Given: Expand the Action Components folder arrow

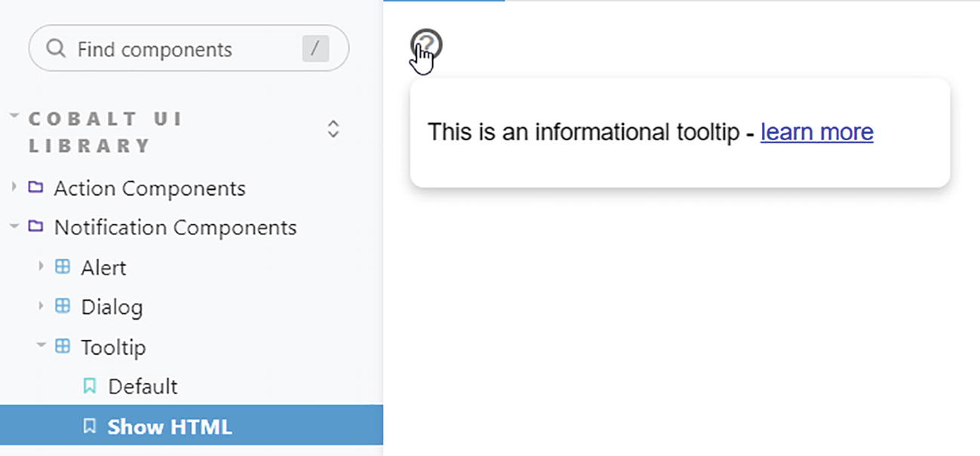Looking at the screenshot, I should pyautogui.click(x=14, y=187).
